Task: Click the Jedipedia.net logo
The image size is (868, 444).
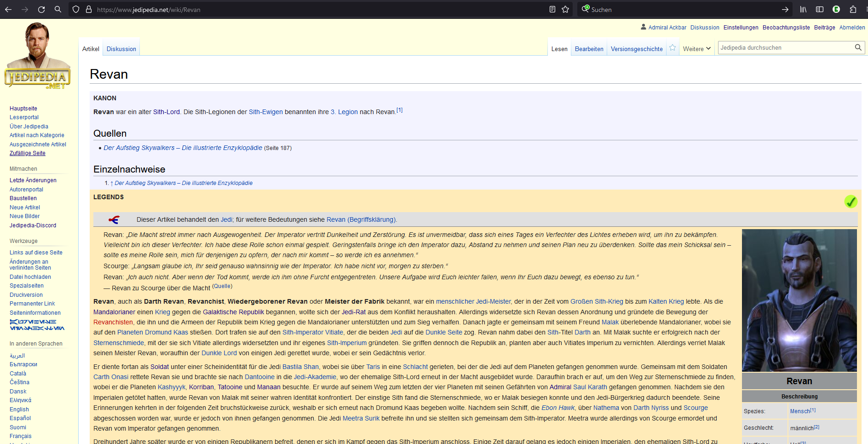Action: 37,56
